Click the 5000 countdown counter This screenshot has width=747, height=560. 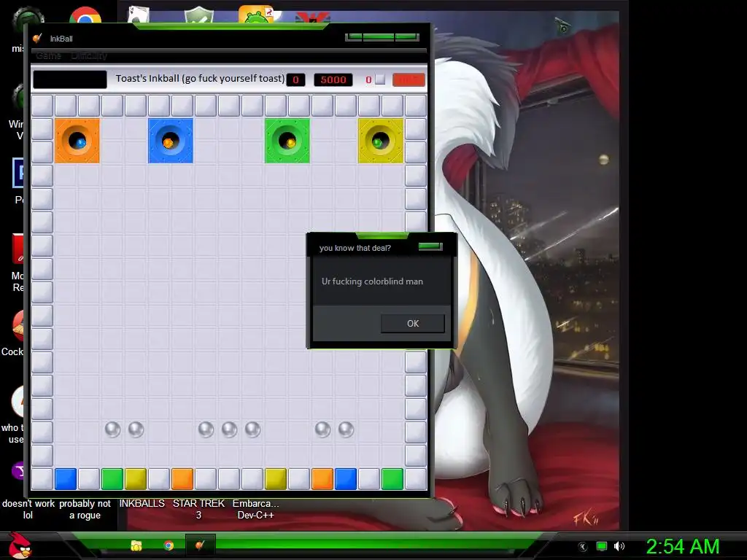(333, 79)
